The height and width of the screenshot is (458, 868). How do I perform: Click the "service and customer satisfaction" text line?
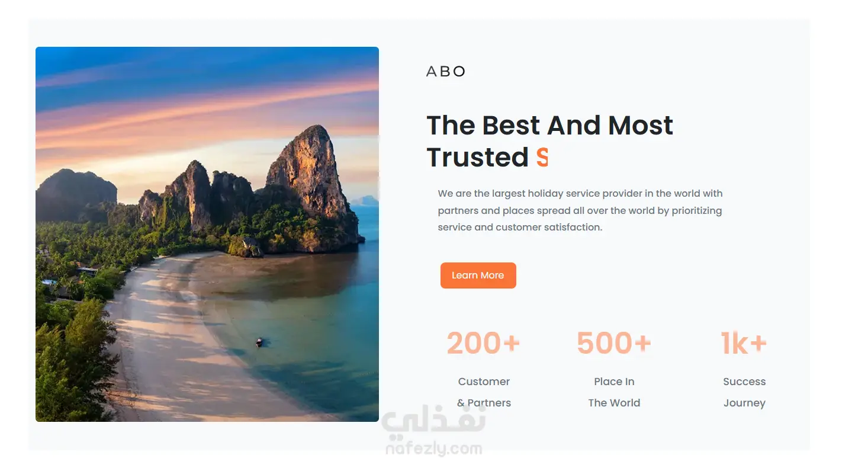click(x=520, y=227)
